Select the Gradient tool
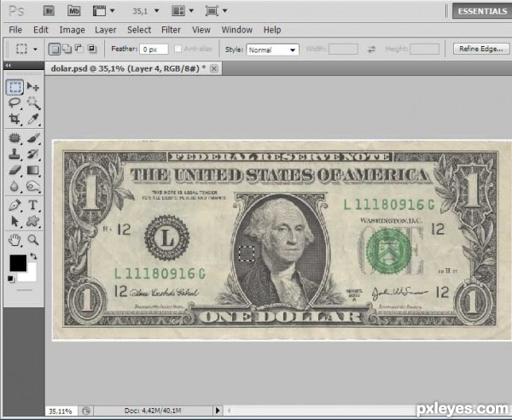This screenshot has height=420, width=512. (33, 170)
